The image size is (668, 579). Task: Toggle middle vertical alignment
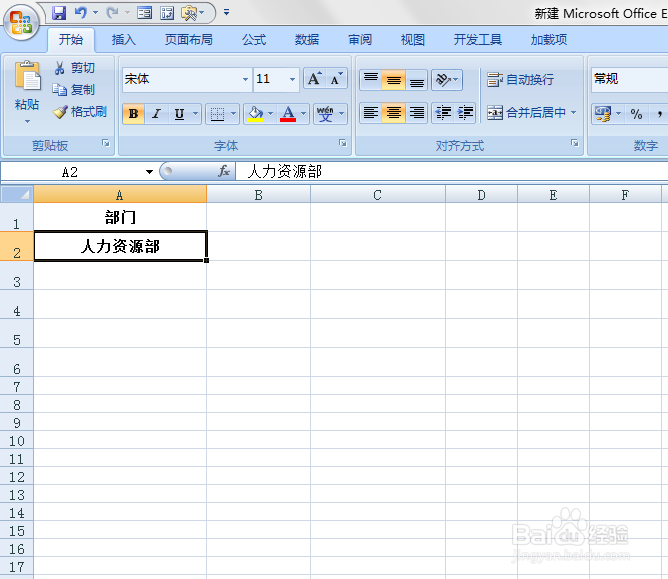point(394,80)
